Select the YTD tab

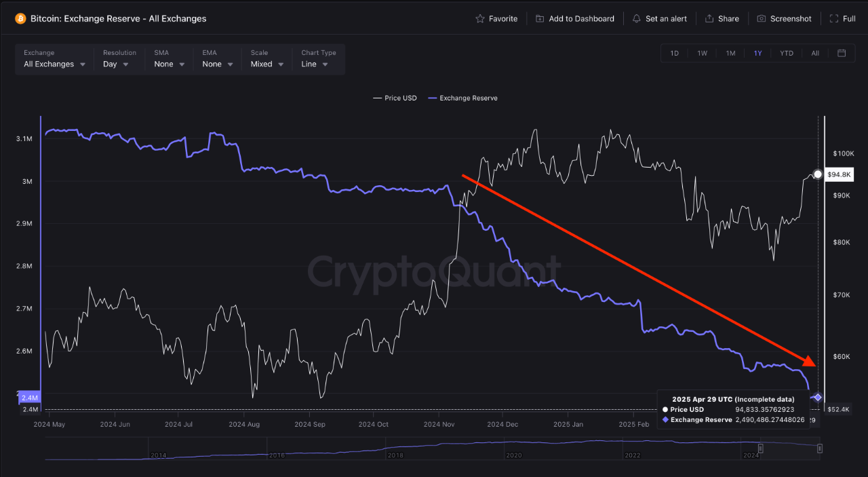coord(786,53)
